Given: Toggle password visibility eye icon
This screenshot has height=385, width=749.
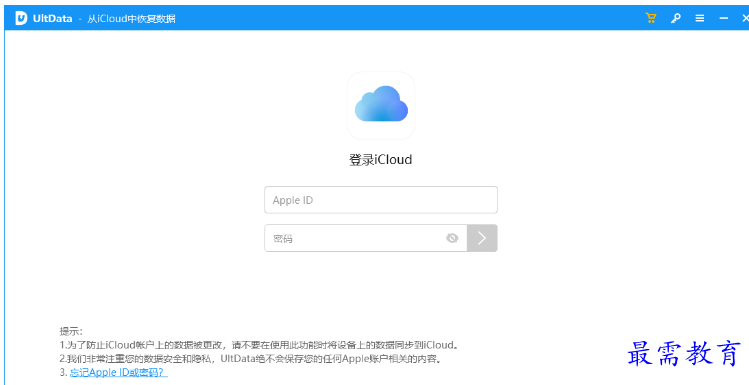Looking at the screenshot, I should pos(452,238).
